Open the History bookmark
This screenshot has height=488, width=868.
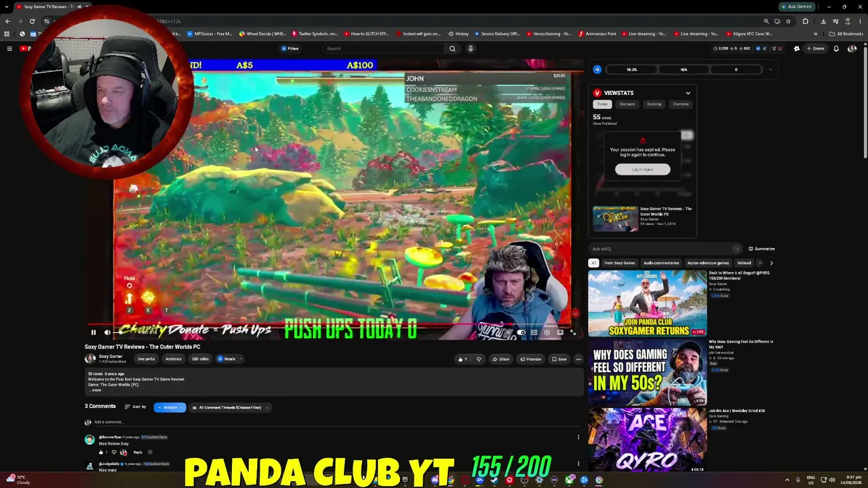coord(458,34)
